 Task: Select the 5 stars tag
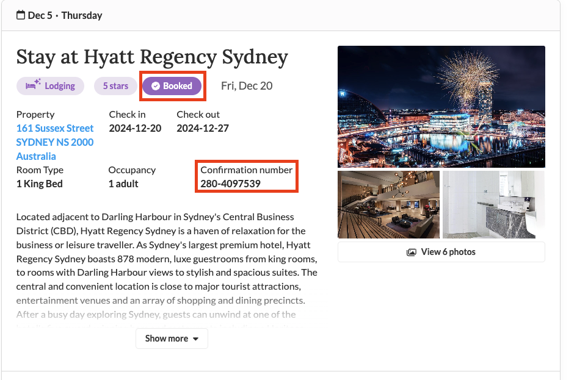[115, 86]
